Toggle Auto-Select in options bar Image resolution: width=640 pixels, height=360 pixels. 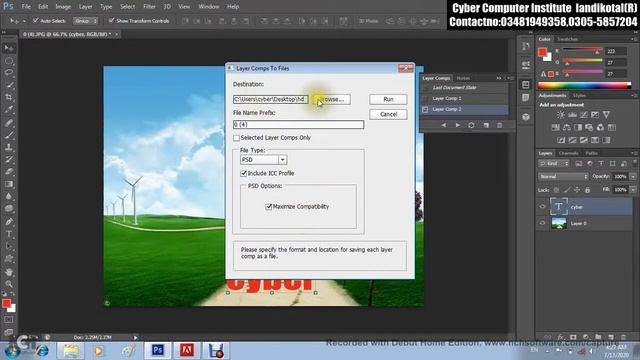[36, 20]
